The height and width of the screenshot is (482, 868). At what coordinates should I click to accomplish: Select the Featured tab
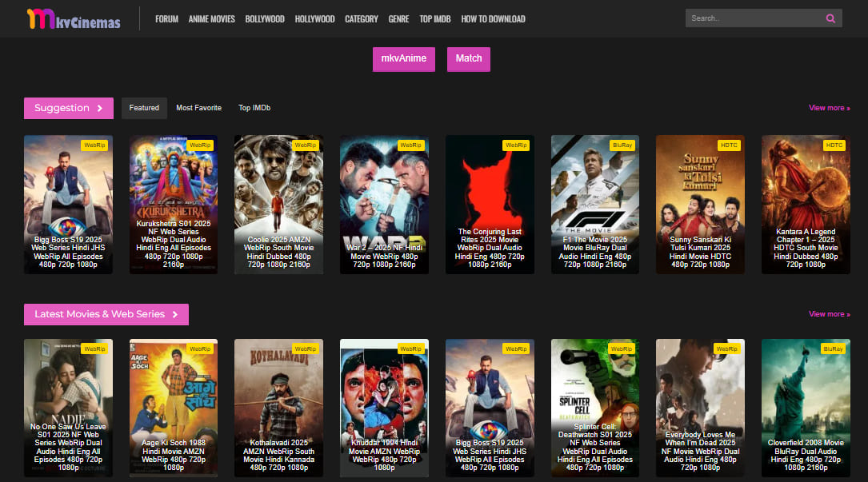tap(144, 108)
